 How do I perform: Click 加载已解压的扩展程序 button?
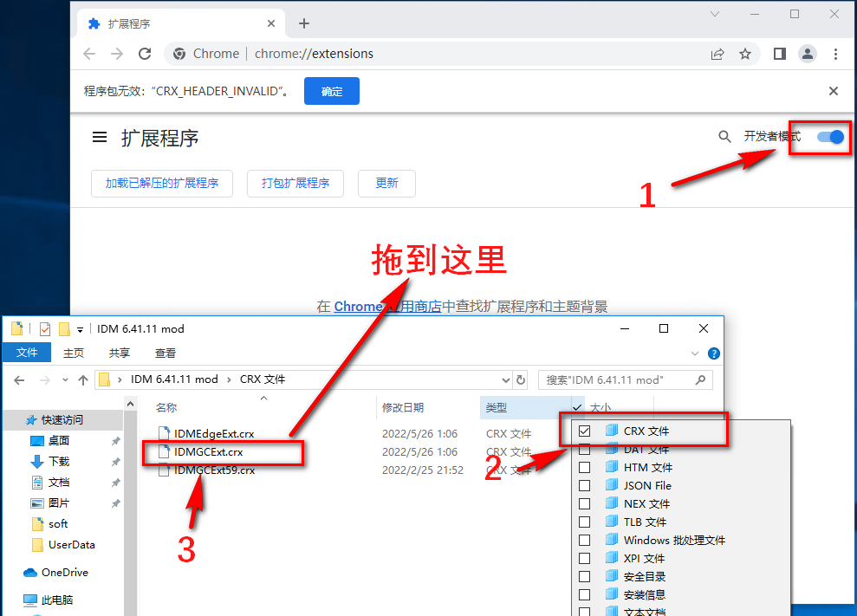coord(162,183)
